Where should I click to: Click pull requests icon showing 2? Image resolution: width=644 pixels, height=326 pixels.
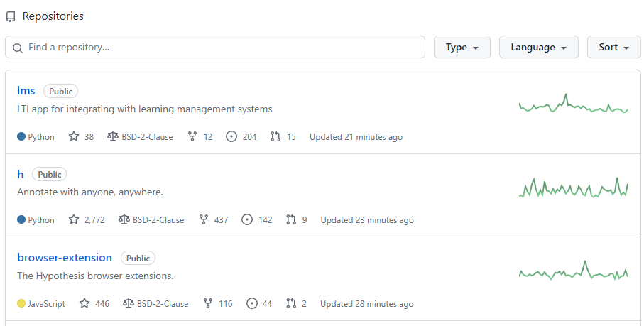291,303
